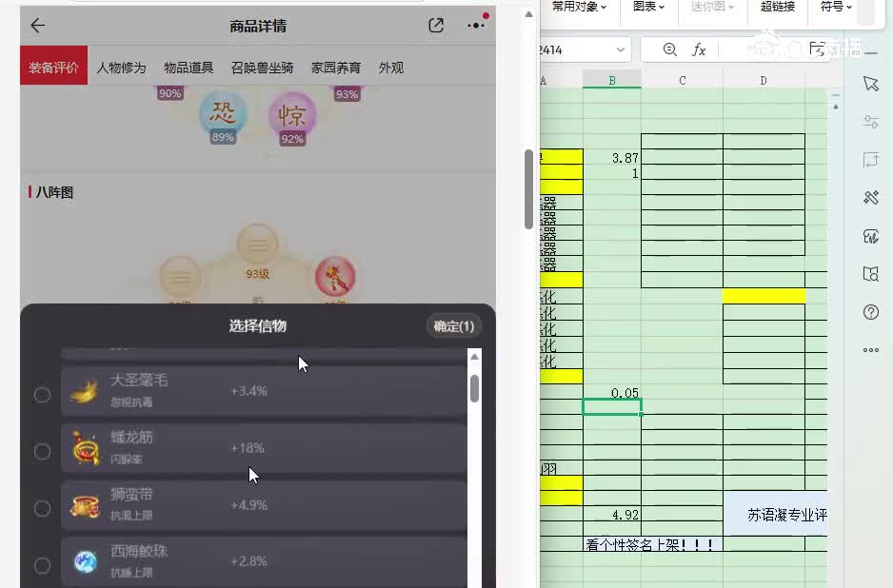Click the page scroll-up arrow
Screen dimensions: 893x588
[x=528, y=15]
